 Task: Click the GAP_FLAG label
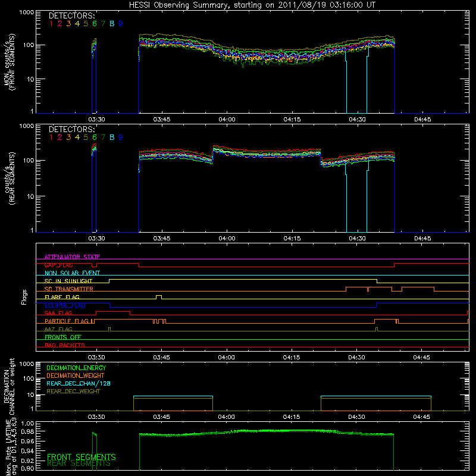pyautogui.click(x=59, y=265)
